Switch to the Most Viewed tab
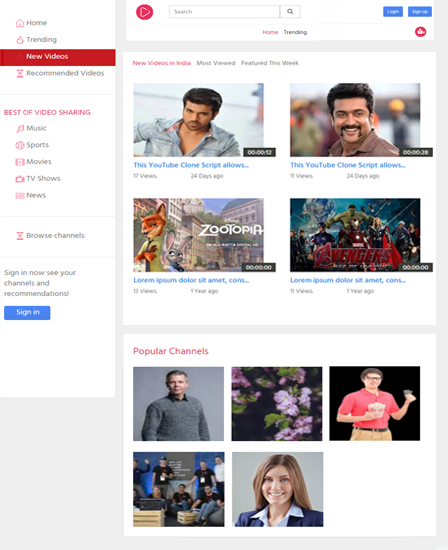 (x=216, y=63)
